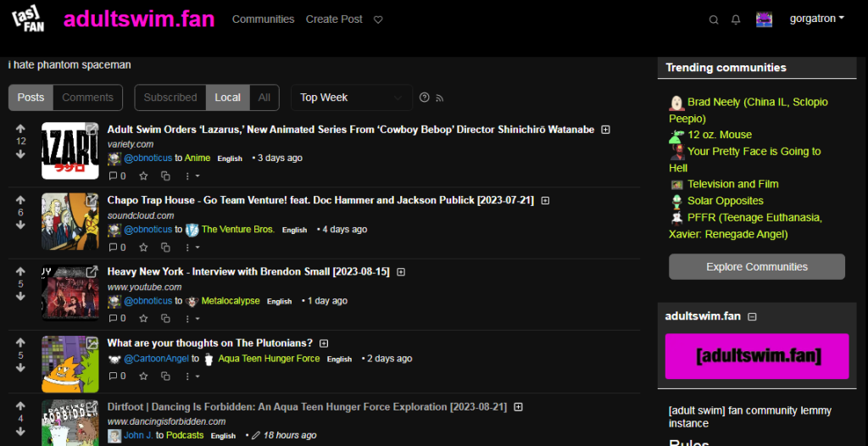Image resolution: width=868 pixels, height=446 pixels.
Task: Open the 12 oz. Mouse community
Action: tap(720, 135)
